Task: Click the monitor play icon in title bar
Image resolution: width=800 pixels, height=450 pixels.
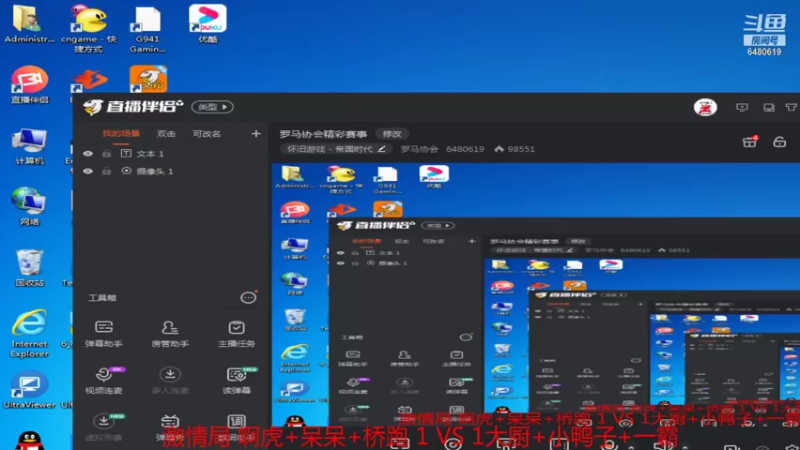Action: click(742, 107)
